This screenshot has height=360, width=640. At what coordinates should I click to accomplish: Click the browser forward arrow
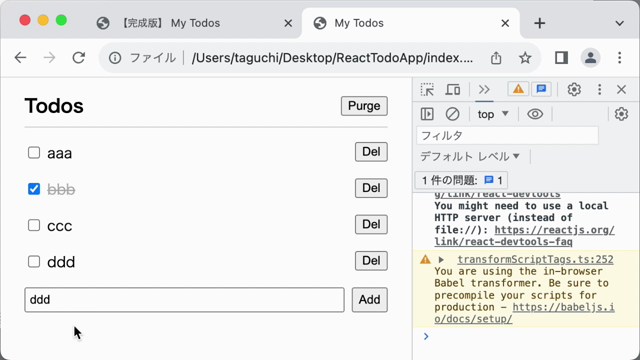click(x=49, y=58)
